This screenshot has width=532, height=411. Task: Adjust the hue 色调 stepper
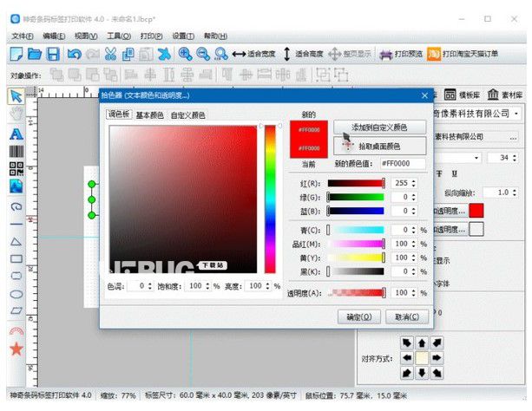click(x=150, y=286)
